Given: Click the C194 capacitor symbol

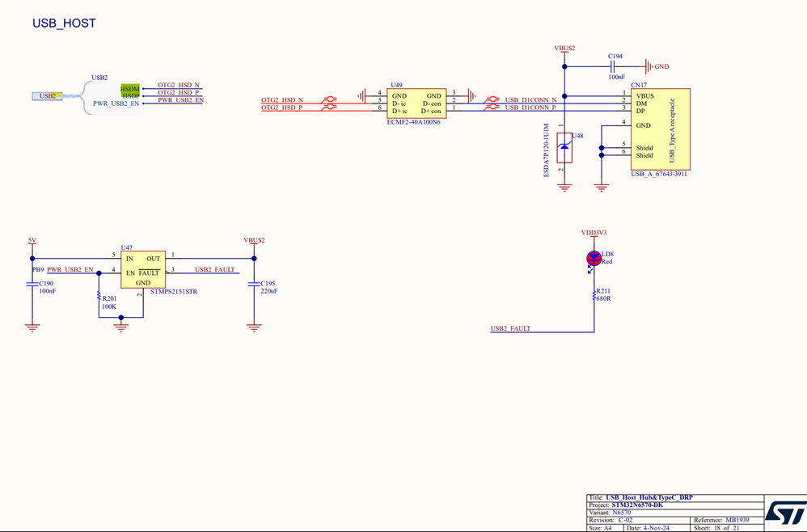Looking at the screenshot, I should point(612,66).
